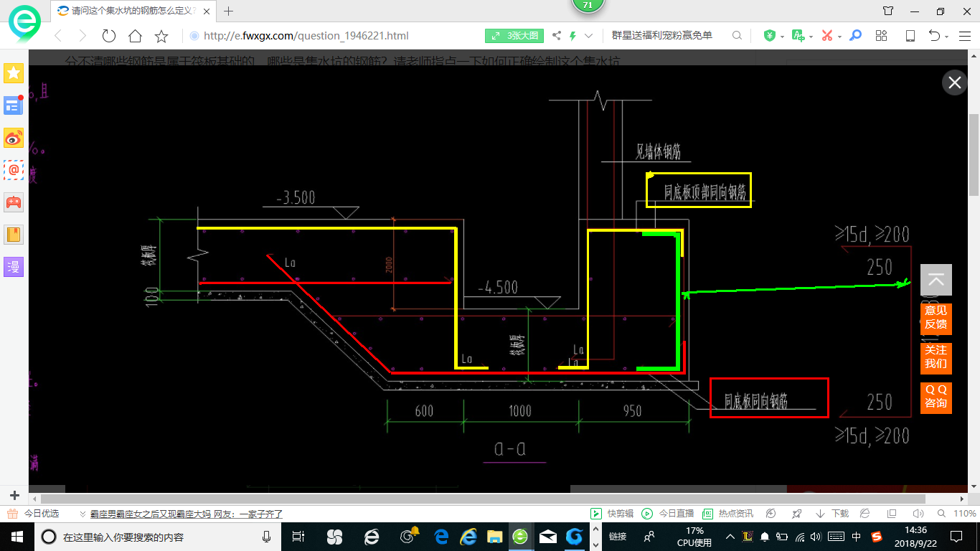Open the Weibo sidebar icon
The image size is (980, 551).
14,138
